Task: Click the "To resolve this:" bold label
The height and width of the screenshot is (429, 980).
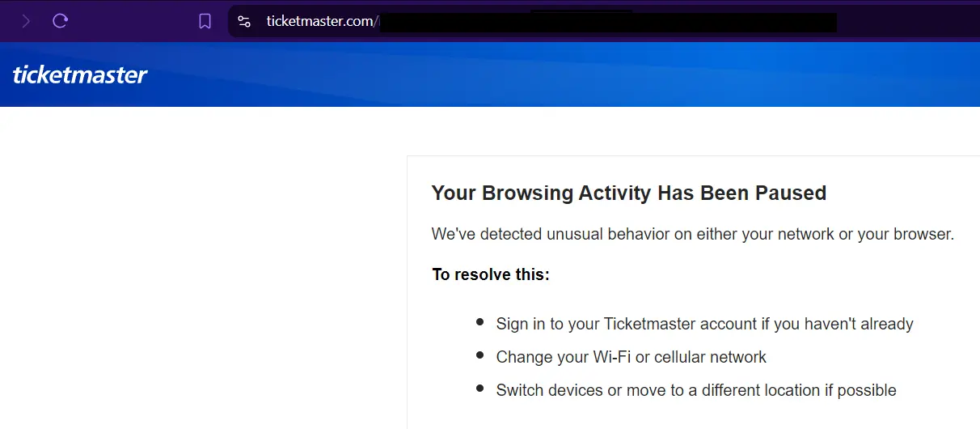Action: pos(490,274)
